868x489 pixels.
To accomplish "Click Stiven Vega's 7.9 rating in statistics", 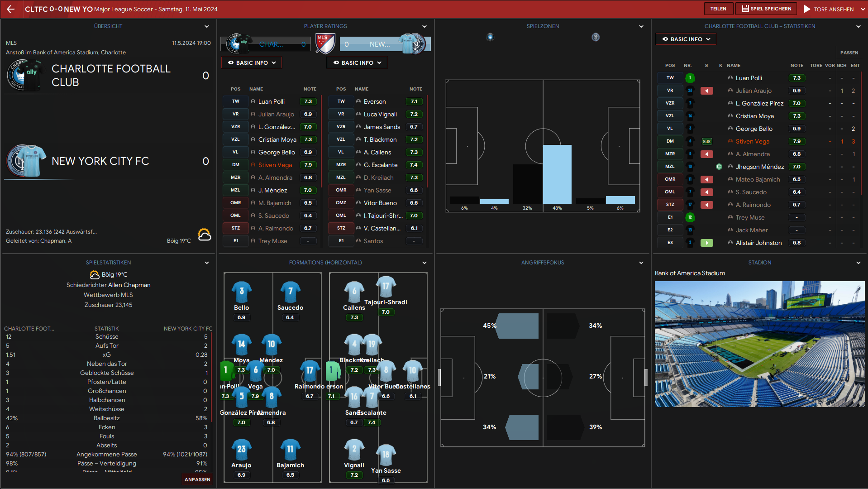I will click(x=796, y=141).
